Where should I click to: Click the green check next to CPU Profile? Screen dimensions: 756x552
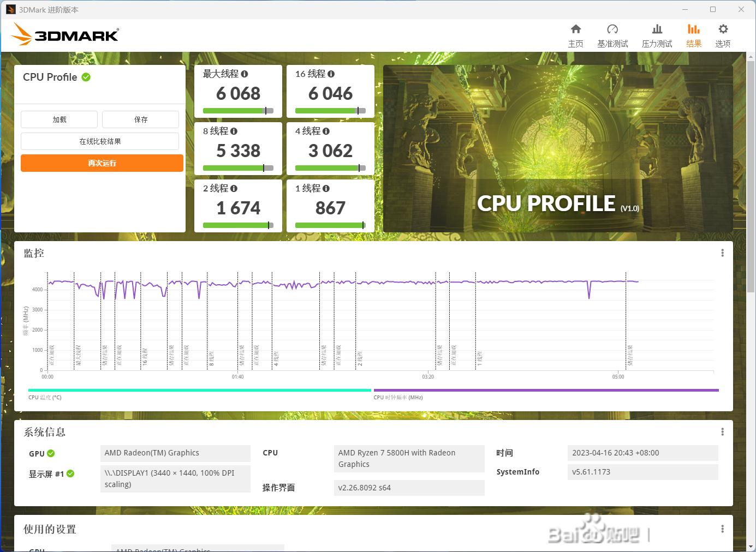point(86,77)
